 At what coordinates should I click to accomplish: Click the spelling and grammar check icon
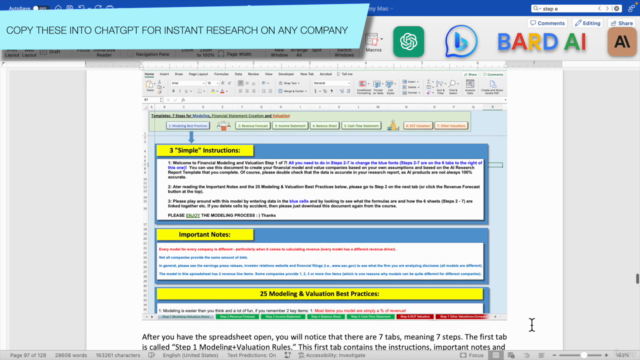[151, 355]
